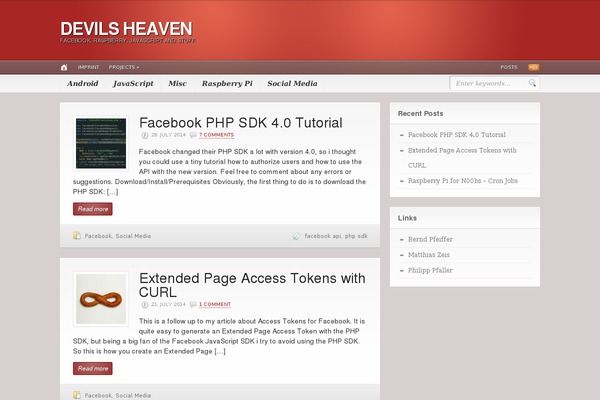Select the Android category tab

pyautogui.click(x=83, y=83)
